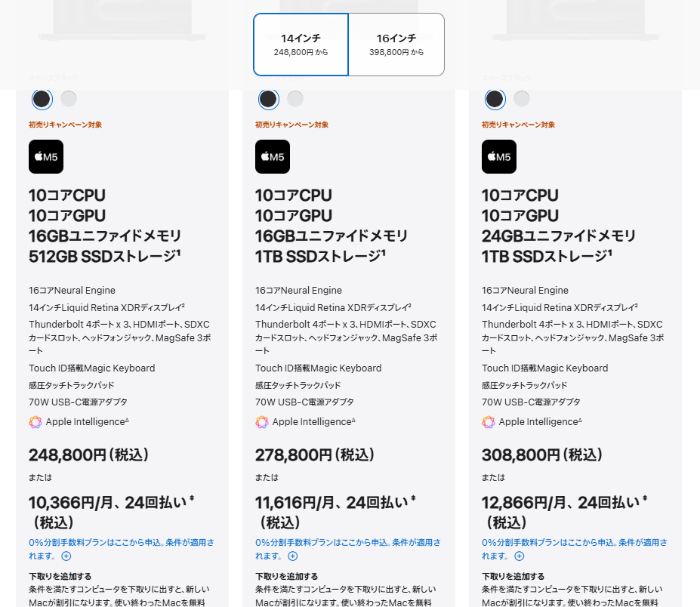Click the Apple Intelligence icon in the 278,800円 column
This screenshot has width=700, height=607.
(262, 422)
